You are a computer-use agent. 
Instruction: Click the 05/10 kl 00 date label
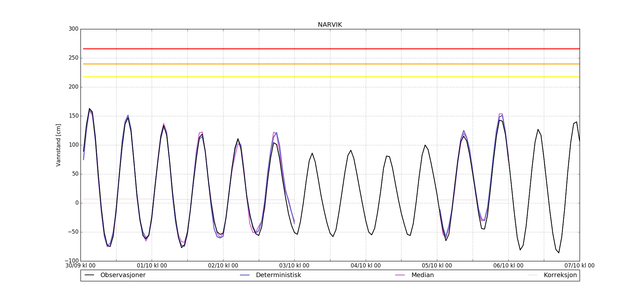point(437,266)
